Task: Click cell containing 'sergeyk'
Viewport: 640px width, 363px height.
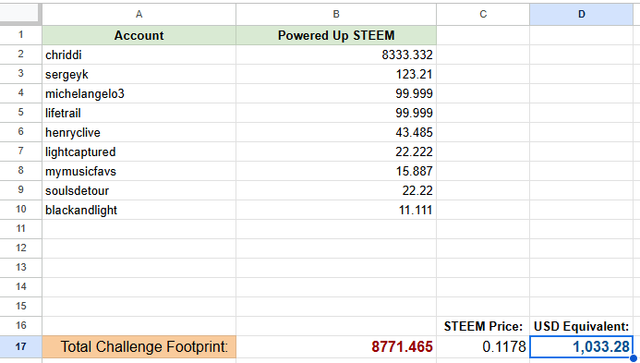Action: tap(139, 74)
